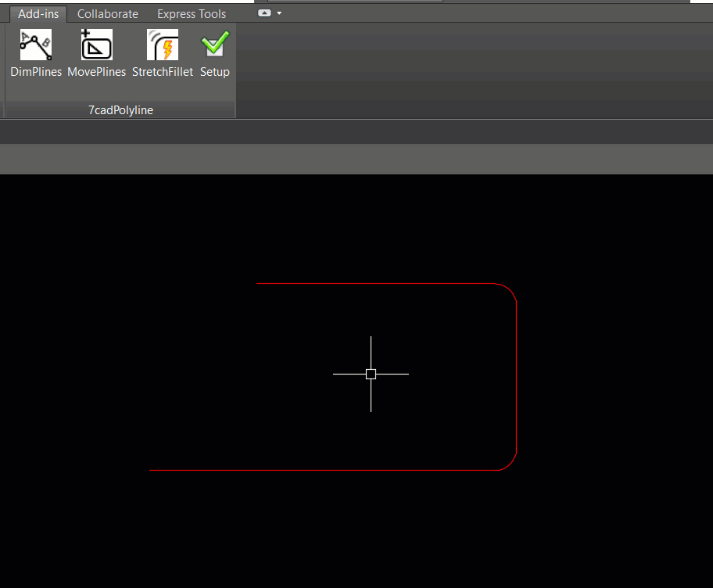The width and height of the screenshot is (713, 588).
Task: Click the 7cadPolyline panel title
Action: pyautogui.click(x=120, y=110)
